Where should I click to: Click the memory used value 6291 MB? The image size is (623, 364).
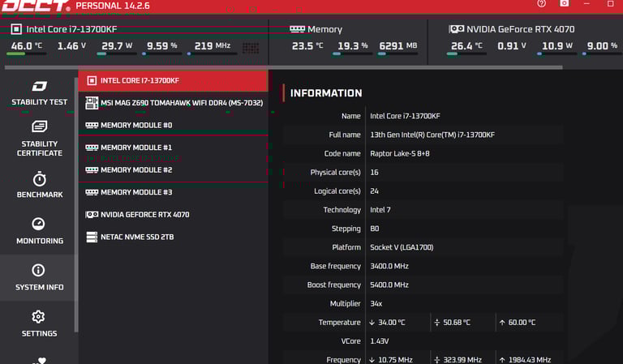point(398,46)
